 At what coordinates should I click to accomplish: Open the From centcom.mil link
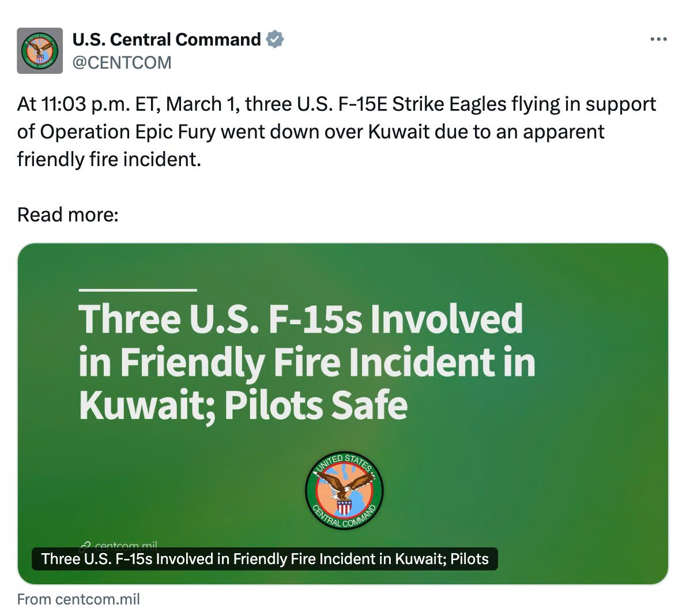[x=78, y=599]
